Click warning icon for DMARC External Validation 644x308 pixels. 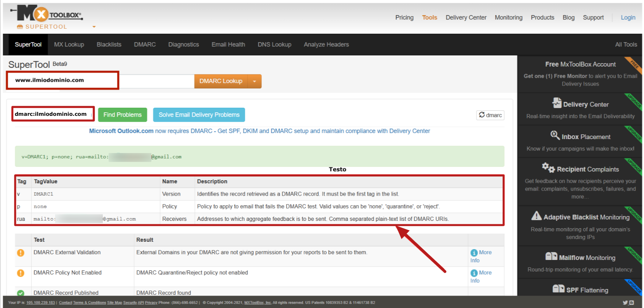click(21, 253)
